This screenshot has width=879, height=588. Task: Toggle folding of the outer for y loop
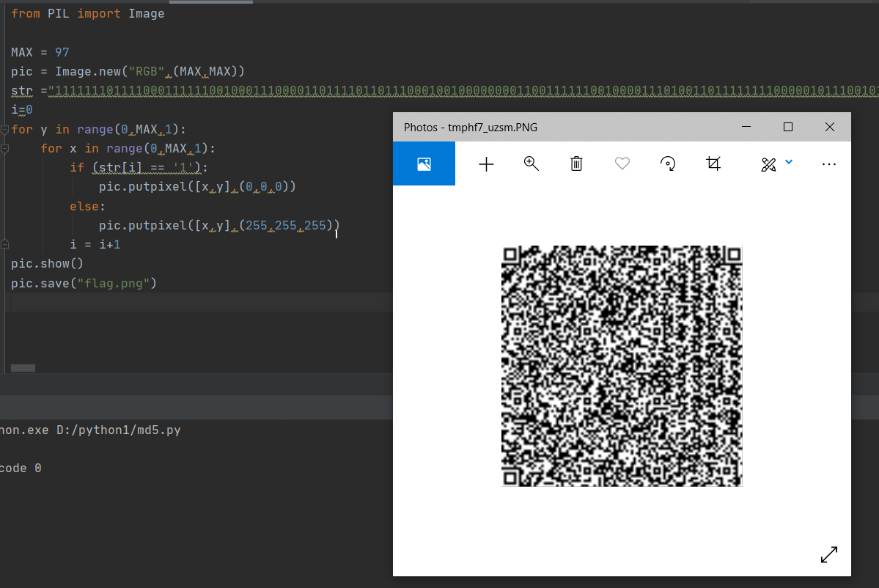click(x=4, y=129)
